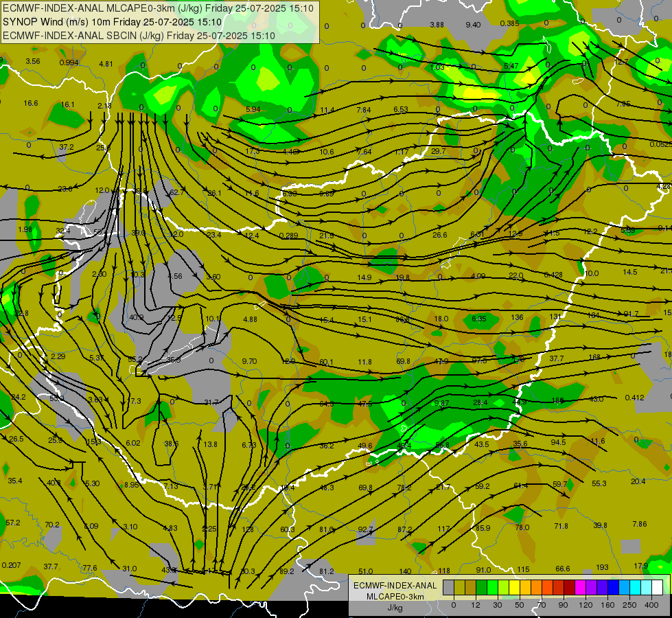
Task: Click the map value '193'
Action: coord(602,567)
